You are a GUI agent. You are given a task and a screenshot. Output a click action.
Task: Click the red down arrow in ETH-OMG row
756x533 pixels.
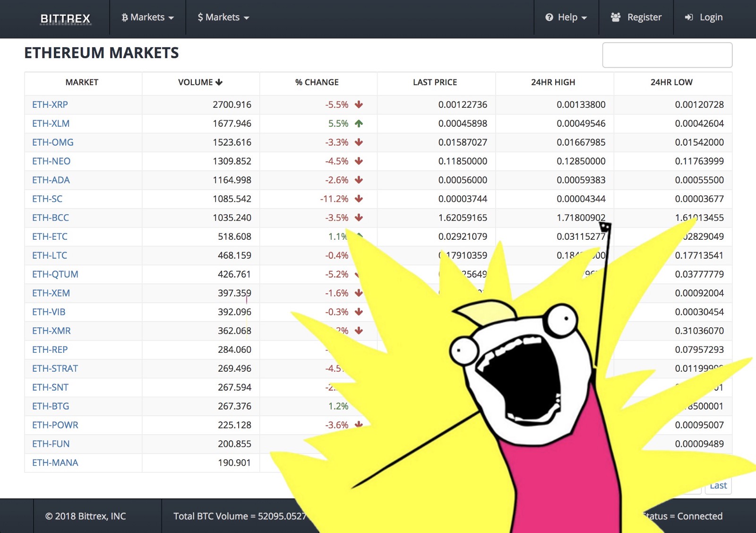click(359, 142)
